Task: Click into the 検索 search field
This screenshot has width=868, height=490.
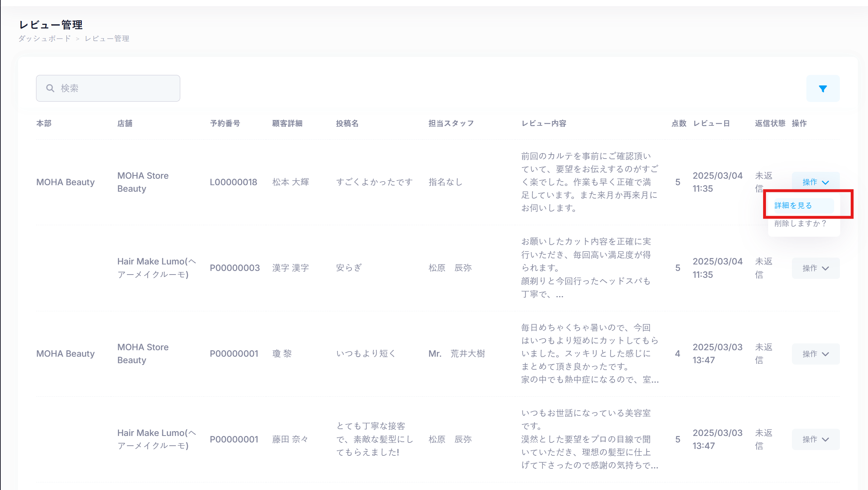Action: point(115,88)
